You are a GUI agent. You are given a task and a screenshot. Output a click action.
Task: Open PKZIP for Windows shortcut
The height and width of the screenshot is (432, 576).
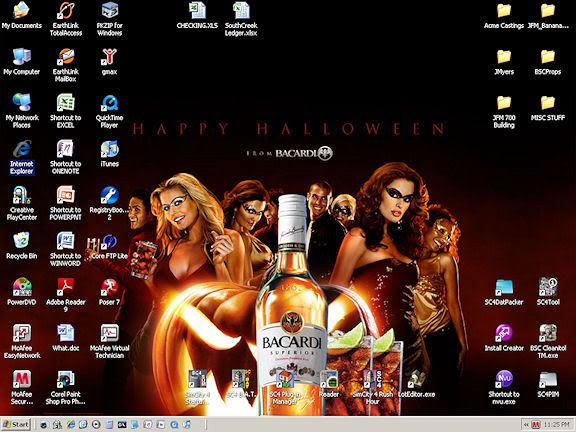[x=109, y=19]
